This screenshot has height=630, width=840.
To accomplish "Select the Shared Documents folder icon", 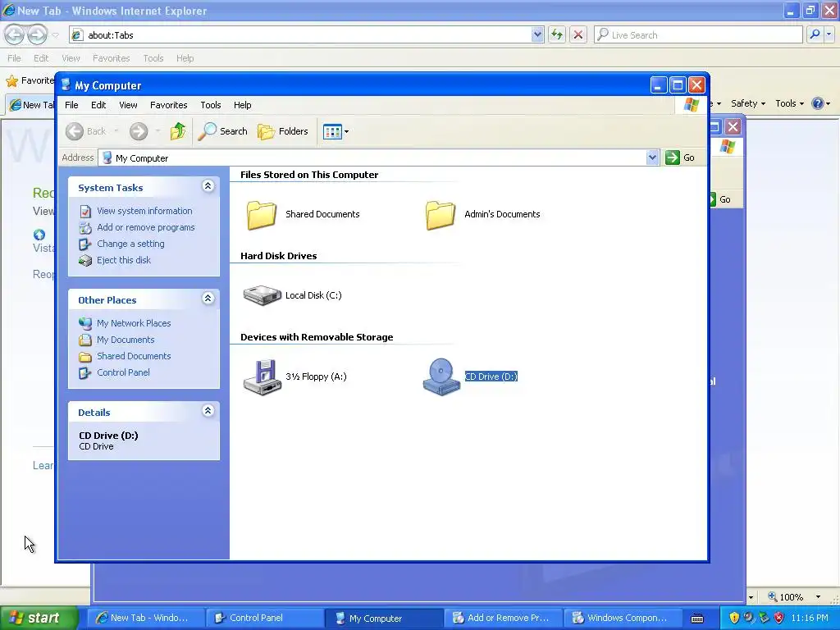I will (262, 215).
